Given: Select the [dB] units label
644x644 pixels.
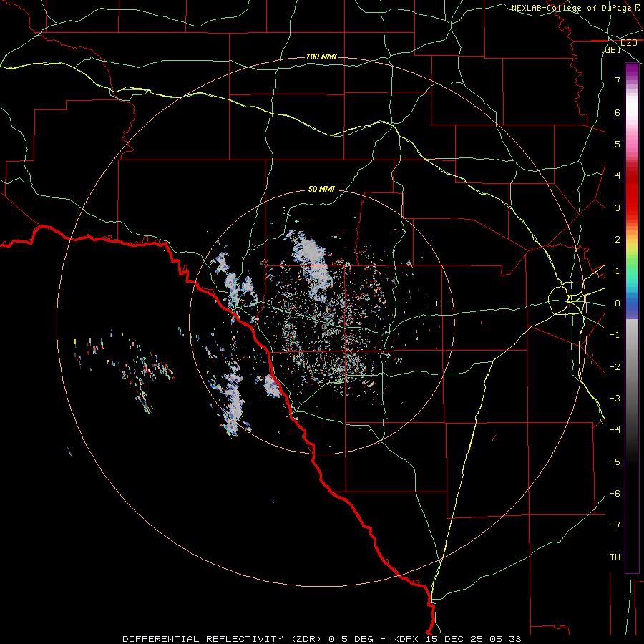Looking at the screenshot, I should coord(611,49).
